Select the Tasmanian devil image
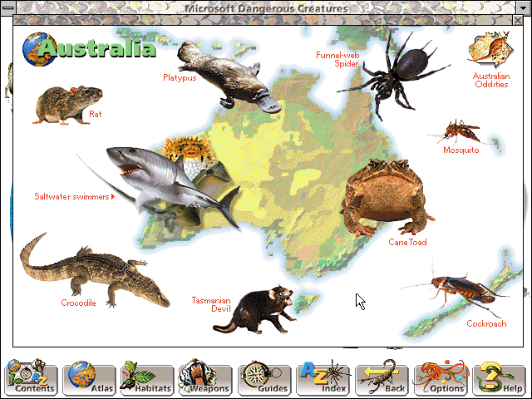The width and height of the screenshot is (532, 399). pyautogui.click(x=256, y=310)
